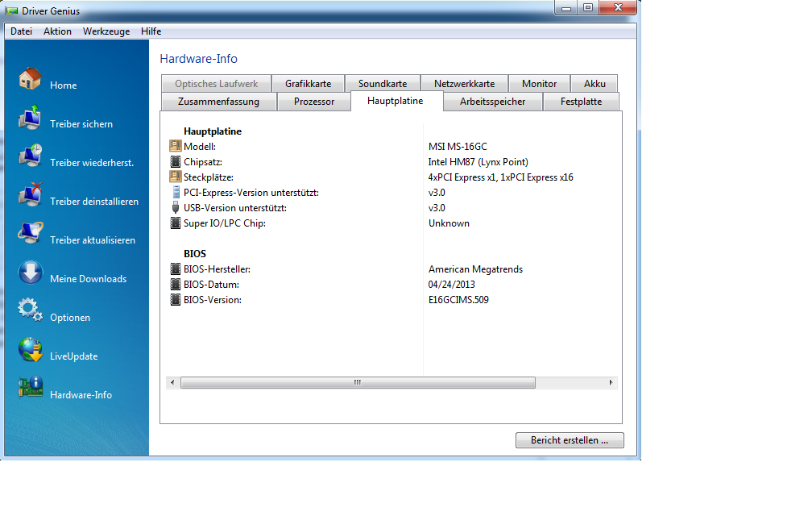Click the LiveUpdate globe icon
Screen dimensions: 812x508
(x=31, y=349)
